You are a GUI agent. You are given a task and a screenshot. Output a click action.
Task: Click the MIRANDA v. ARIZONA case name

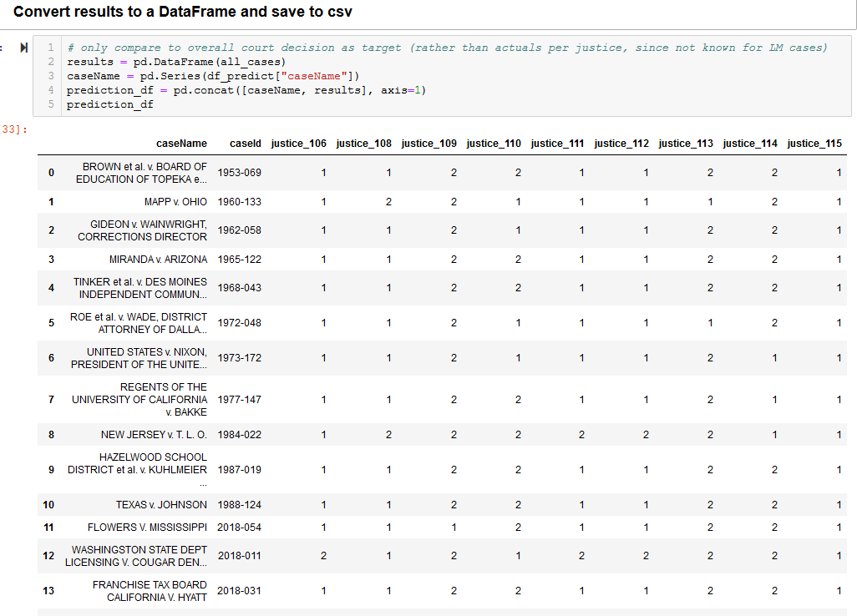click(x=158, y=259)
